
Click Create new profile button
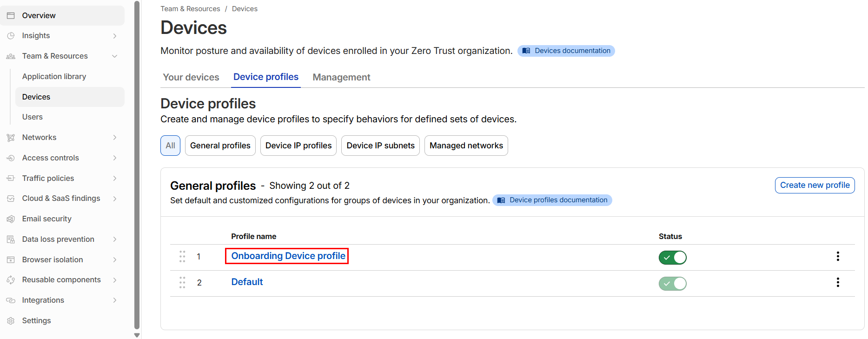815,185
